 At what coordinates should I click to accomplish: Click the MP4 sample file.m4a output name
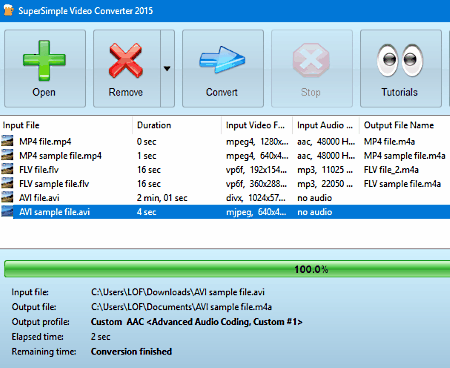tap(404, 156)
